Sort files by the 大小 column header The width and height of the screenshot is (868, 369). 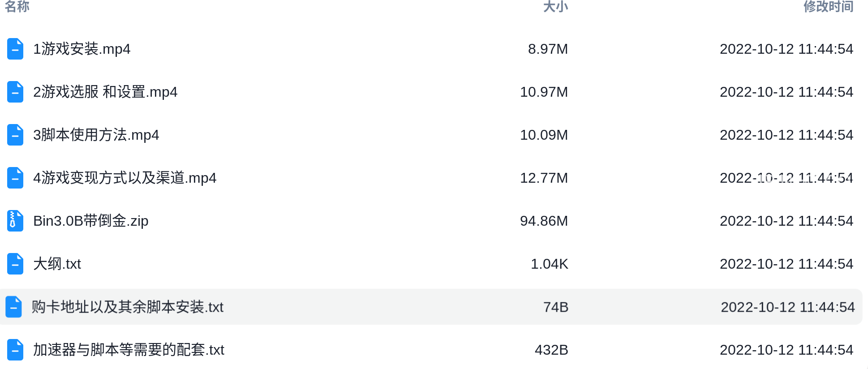555,6
